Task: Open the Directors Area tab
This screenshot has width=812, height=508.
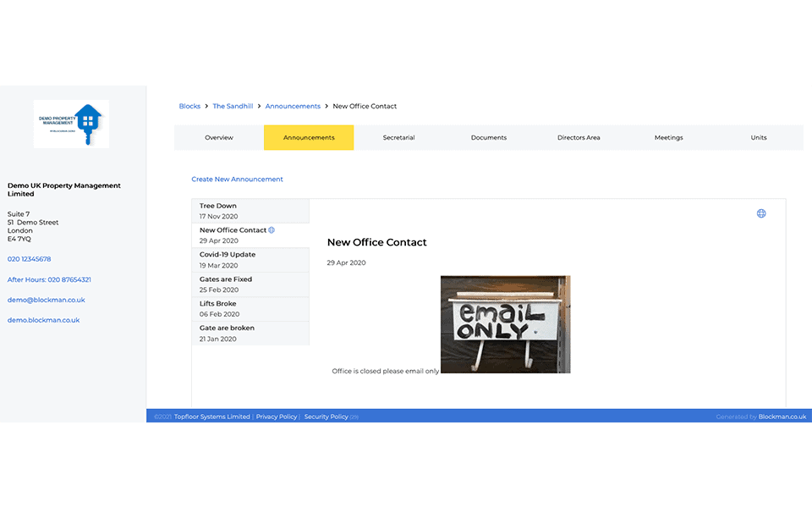Action: click(579, 137)
